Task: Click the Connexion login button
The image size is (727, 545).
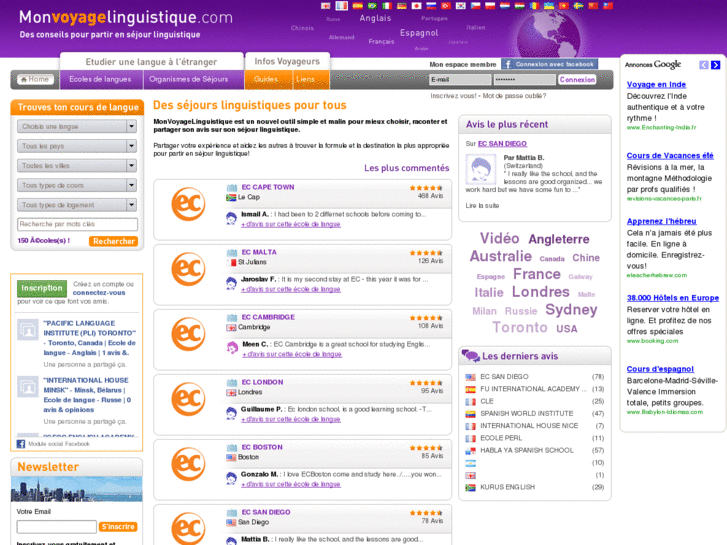Action: pyautogui.click(x=577, y=79)
